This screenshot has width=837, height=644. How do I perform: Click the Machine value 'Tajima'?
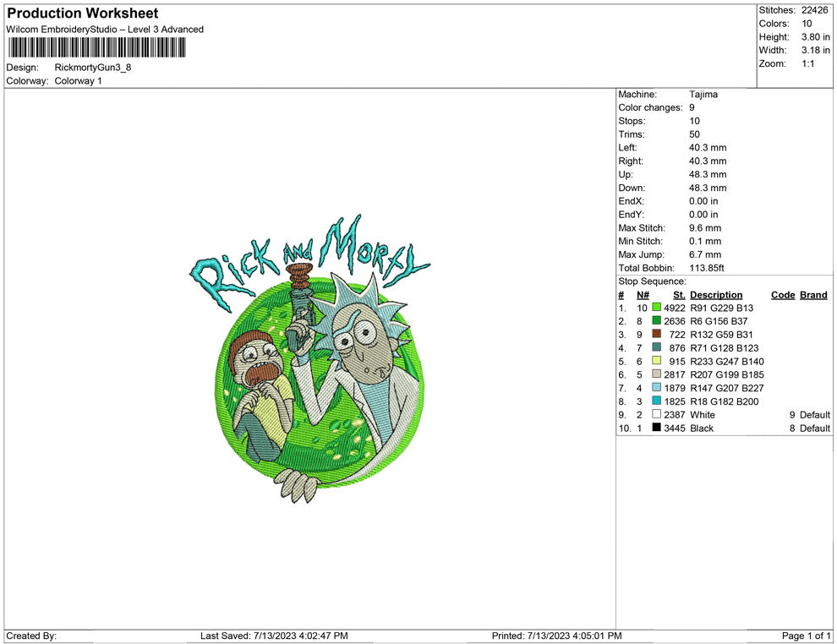[703, 95]
